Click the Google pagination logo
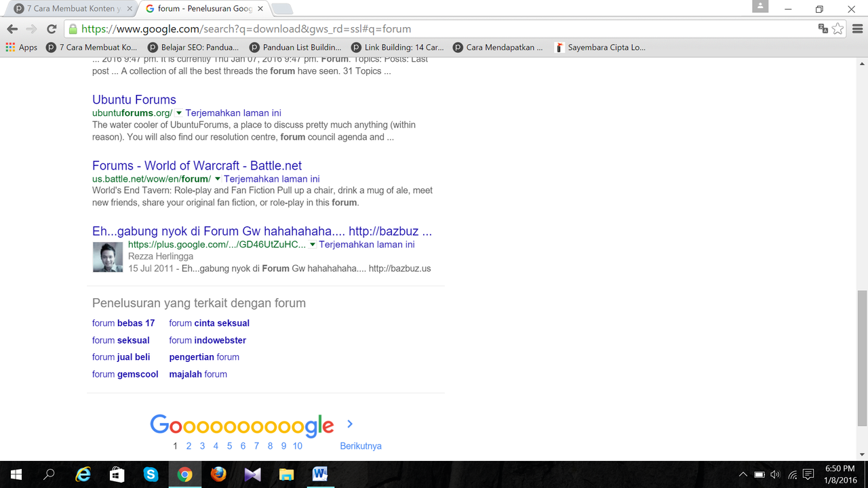The image size is (868, 488). 242,425
